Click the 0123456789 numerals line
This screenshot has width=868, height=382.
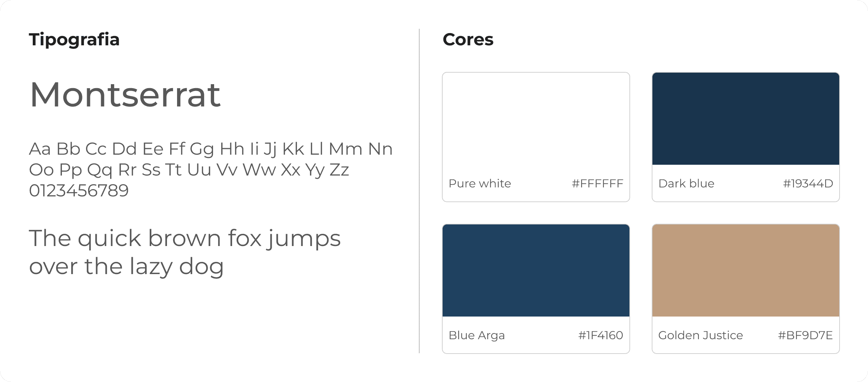coord(79,190)
